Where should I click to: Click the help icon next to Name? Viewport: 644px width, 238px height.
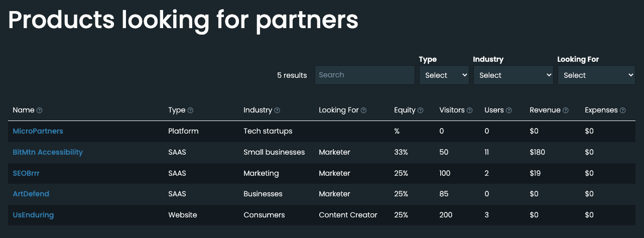[x=40, y=110]
